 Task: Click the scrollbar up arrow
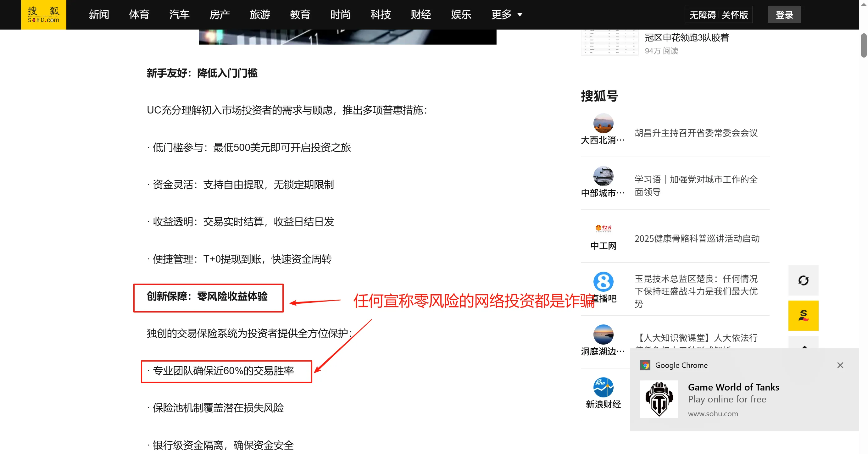[864, 4]
